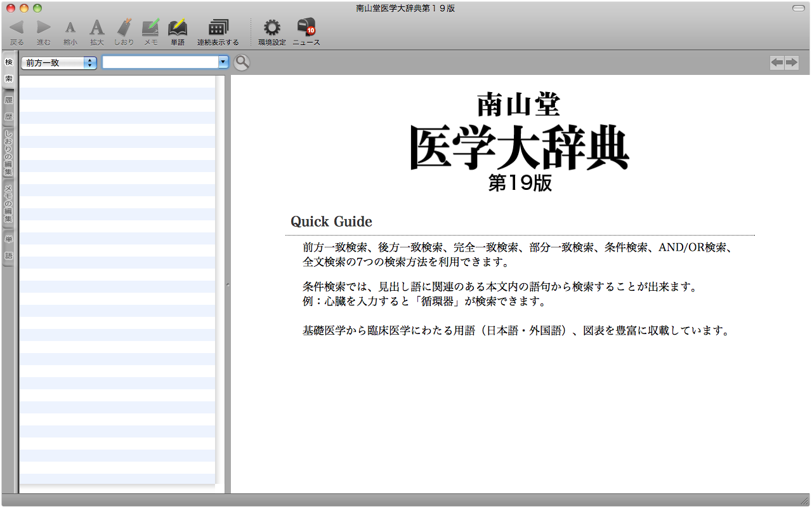812x508 pixels.
Task: Click the 戻る back arrow icon
Action: tap(16, 27)
